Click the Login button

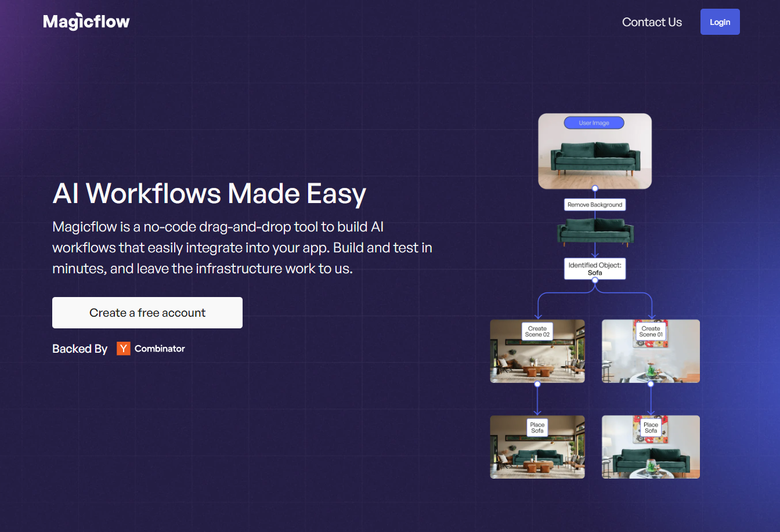(720, 22)
